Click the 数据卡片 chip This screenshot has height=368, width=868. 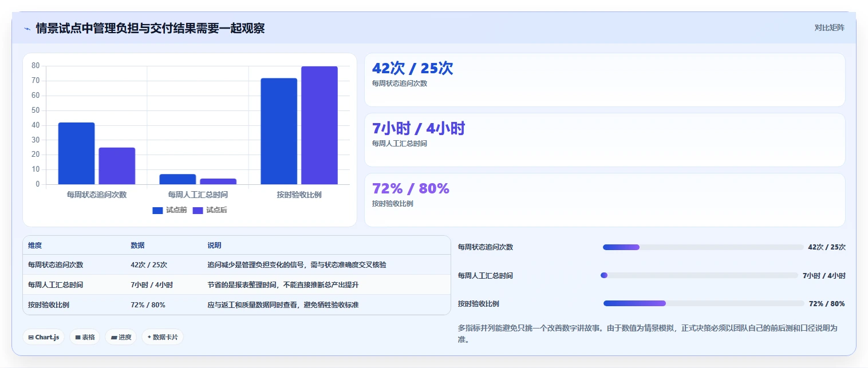coord(163,337)
